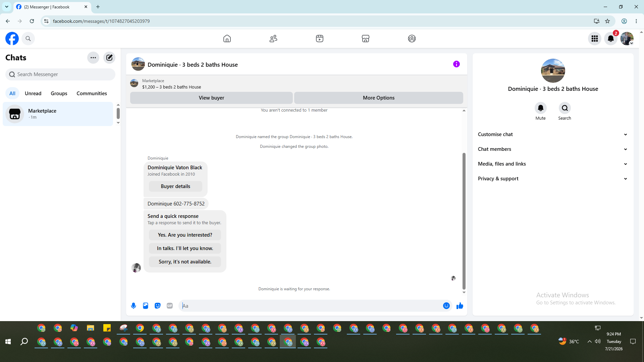This screenshot has height=362, width=644.
Task: Switch to the Communities tab
Action: 92,94
